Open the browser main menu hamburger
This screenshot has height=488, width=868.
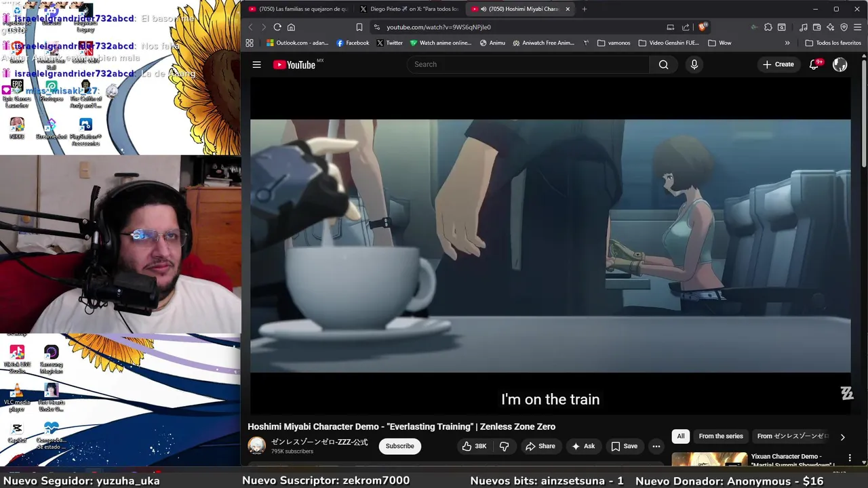coord(858,27)
